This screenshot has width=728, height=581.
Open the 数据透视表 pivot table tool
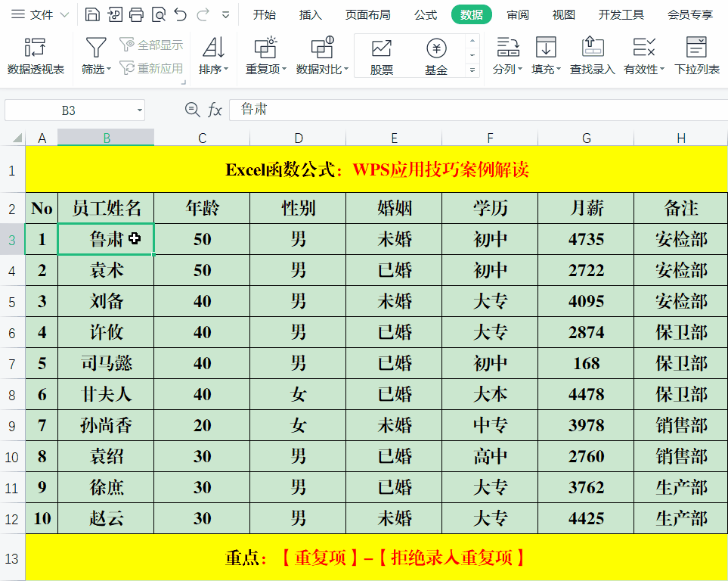point(36,57)
